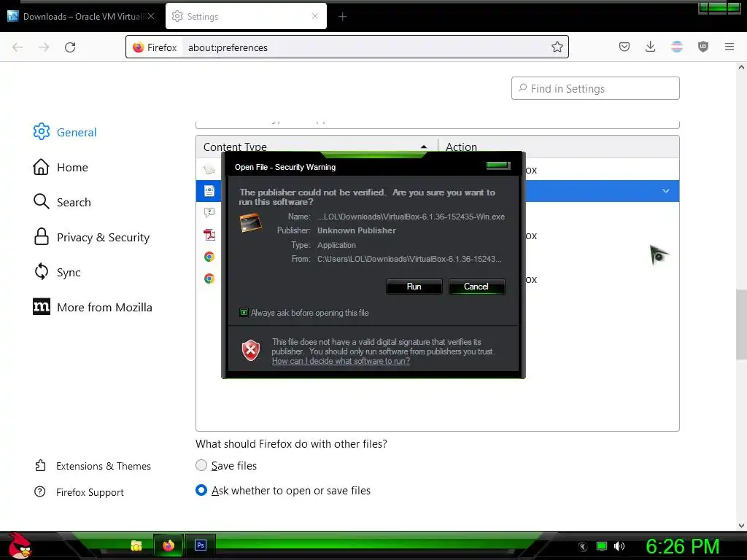Click the Find in Settings search box
Screen dimensions: 747x560
(595, 88)
